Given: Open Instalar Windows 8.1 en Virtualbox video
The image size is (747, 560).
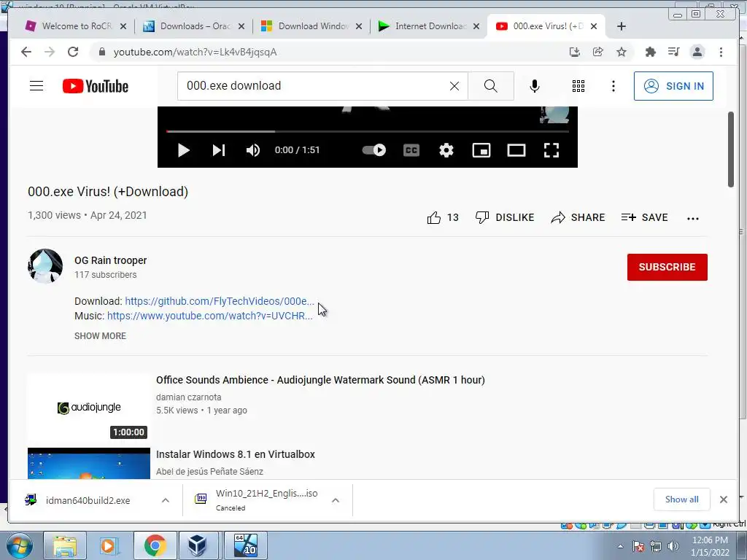Looking at the screenshot, I should click(x=236, y=454).
